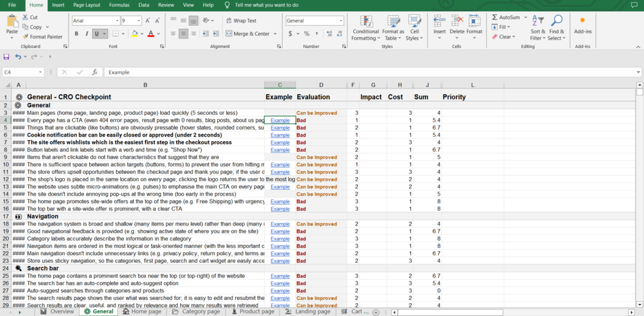Click the Insert cells icon

440,21
